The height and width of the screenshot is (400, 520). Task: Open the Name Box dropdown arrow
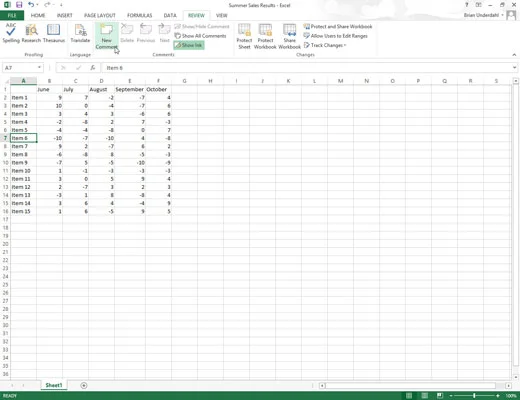[39, 68]
